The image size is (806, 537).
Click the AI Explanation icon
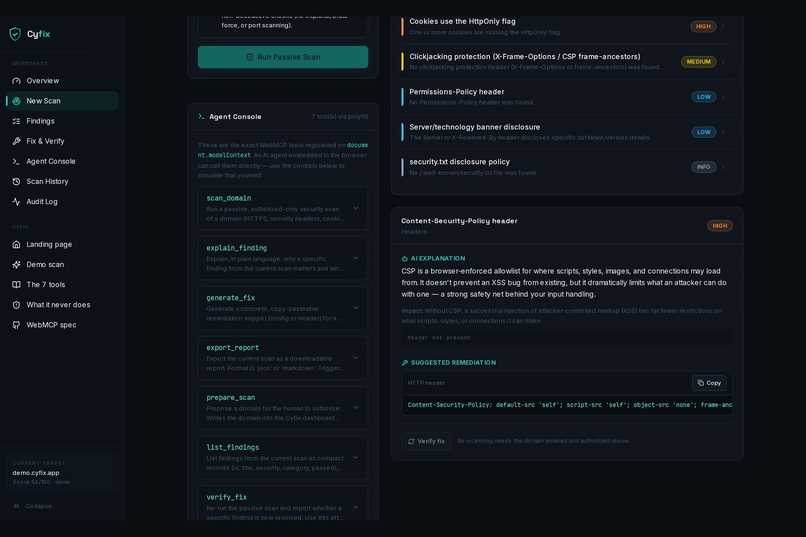(x=405, y=258)
